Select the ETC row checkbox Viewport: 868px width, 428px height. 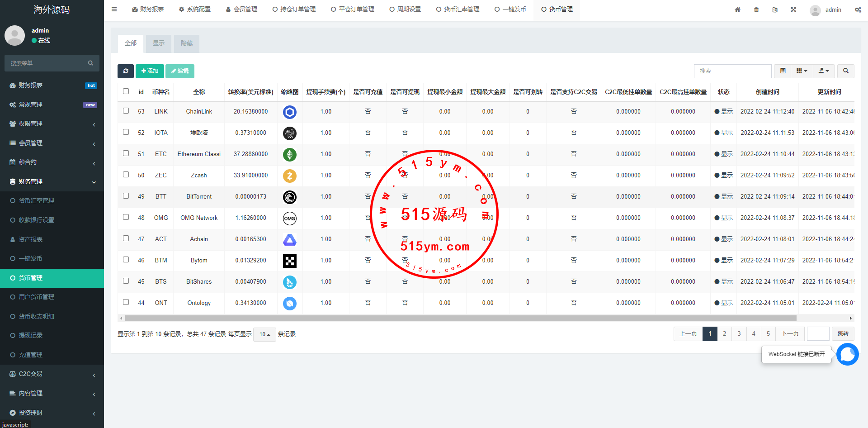pyautogui.click(x=126, y=153)
